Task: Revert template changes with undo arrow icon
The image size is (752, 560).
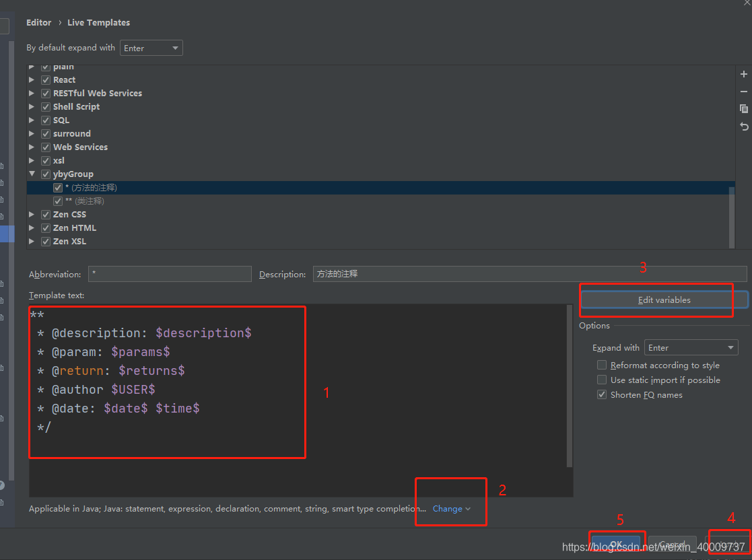Action: click(x=744, y=127)
